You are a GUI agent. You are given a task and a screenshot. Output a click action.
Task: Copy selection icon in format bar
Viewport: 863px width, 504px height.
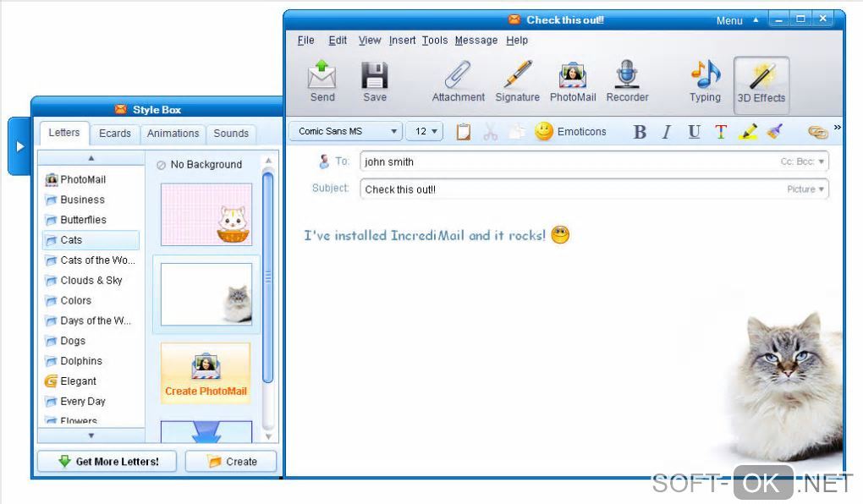click(x=517, y=132)
